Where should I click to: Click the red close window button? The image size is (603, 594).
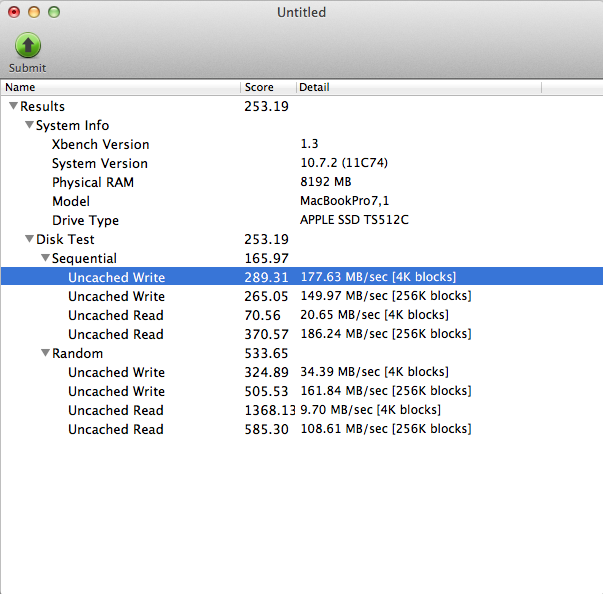[14, 12]
